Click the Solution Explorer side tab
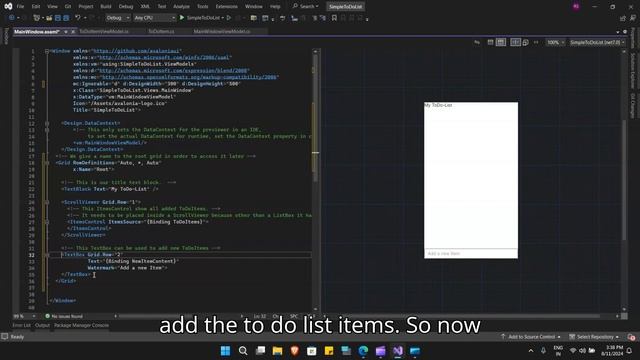 (633, 70)
